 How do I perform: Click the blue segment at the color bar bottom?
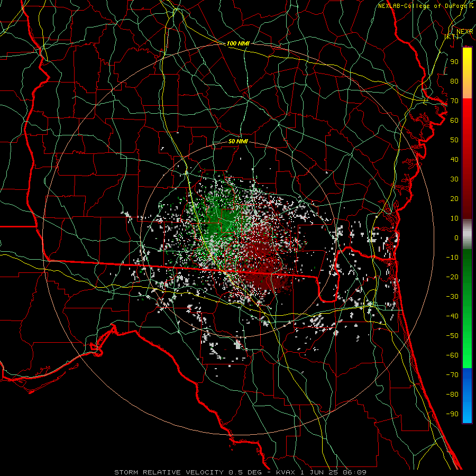pos(467,396)
